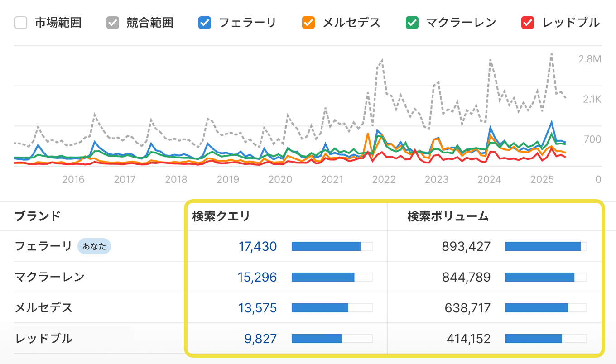The image size is (616, 364).
Task: Enable the 市場範囲 checkbox
Action: (21, 23)
